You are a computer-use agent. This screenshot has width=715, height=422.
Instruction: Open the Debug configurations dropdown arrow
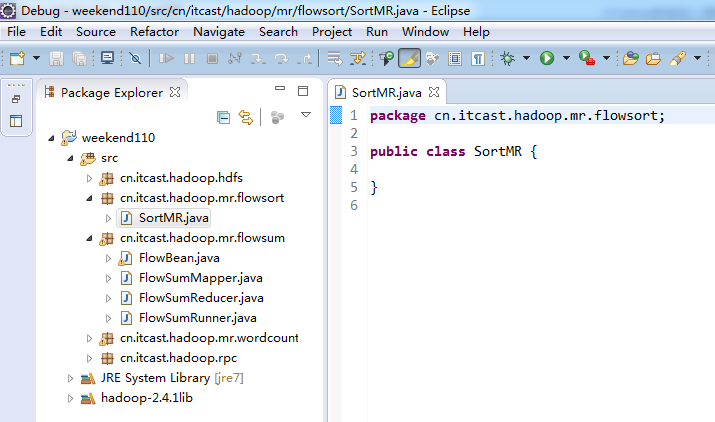pyautogui.click(x=526, y=58)
